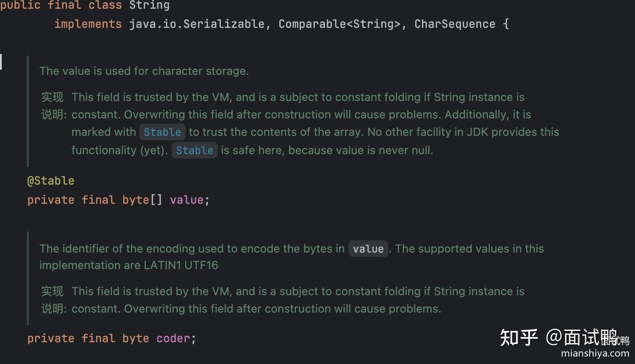Select the @Stable annotation
The width and height of the screenshot is (635, 364).
51,180
